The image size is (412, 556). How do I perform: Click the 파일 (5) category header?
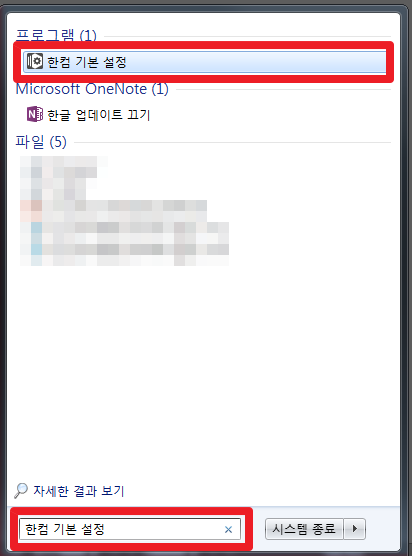click(x=41, y=142)
